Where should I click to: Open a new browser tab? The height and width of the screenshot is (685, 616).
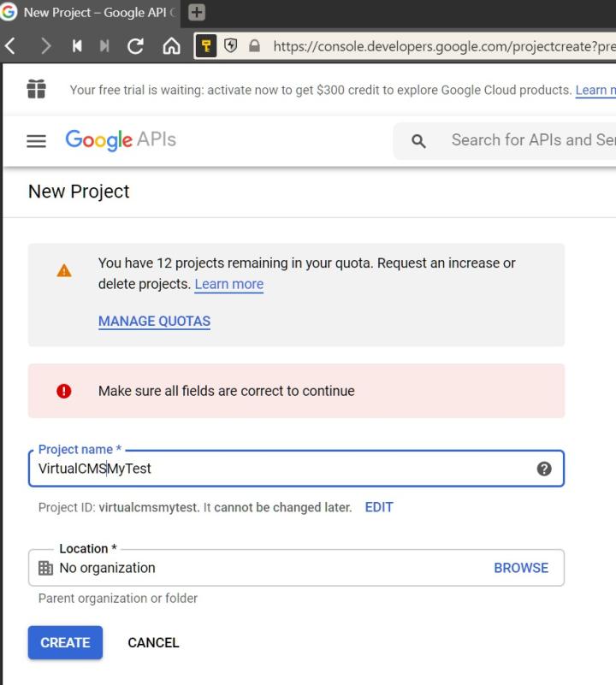(x=196, y=12)
